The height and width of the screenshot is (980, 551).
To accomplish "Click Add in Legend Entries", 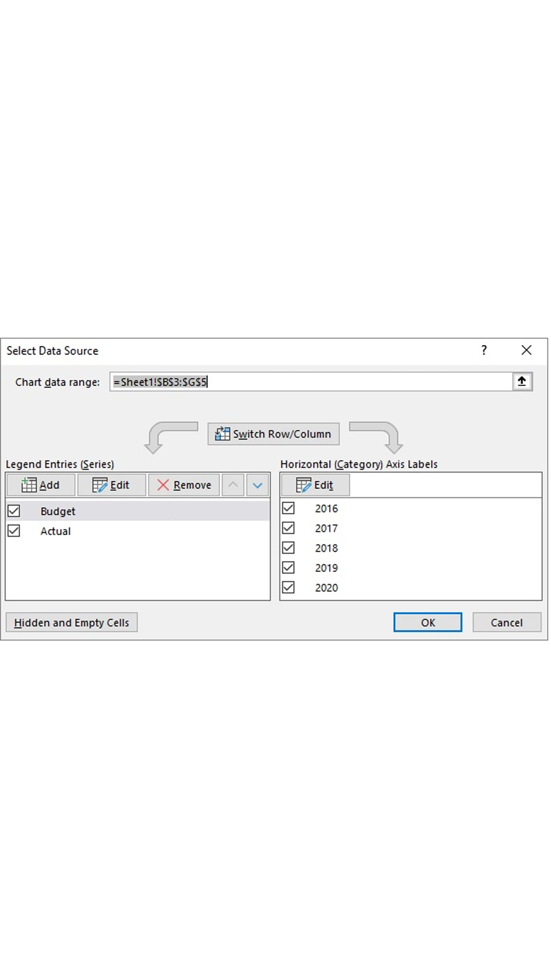I will (40, 485).
